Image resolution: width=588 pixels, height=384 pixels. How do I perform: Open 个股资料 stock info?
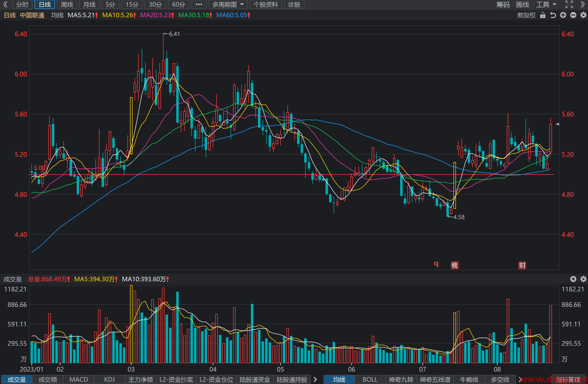coord(266,4)
